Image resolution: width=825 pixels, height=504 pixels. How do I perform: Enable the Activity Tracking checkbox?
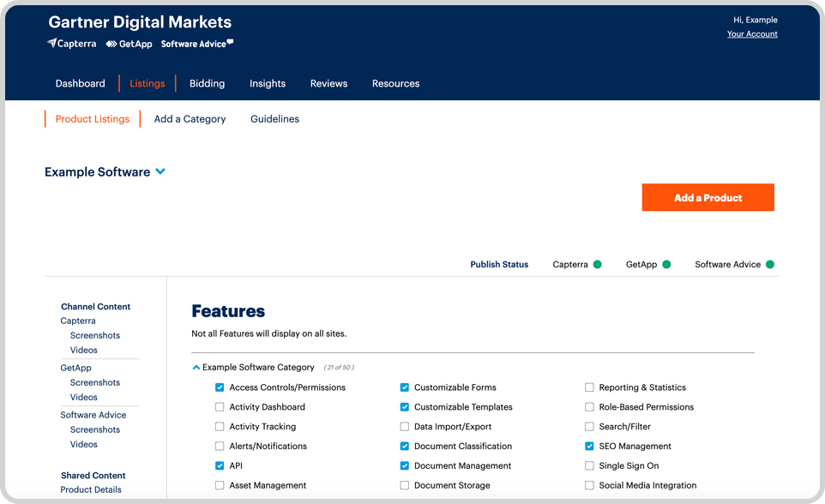220,426
